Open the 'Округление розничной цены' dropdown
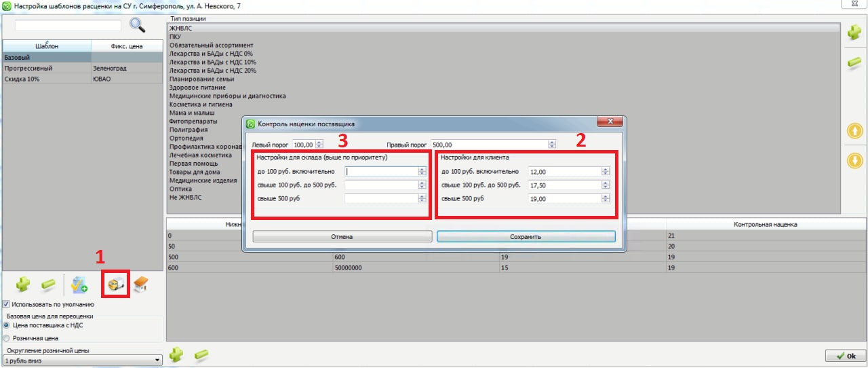The height and width of the screenshot is (368, 868). coord(157,360)
